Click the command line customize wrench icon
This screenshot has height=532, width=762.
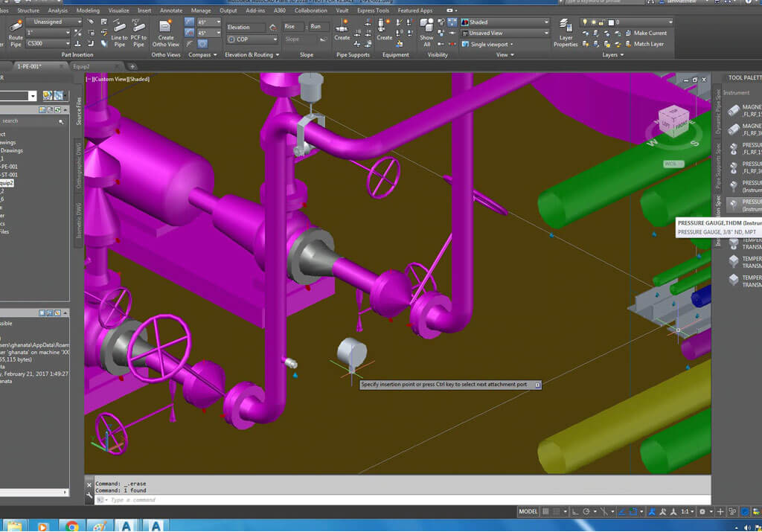[89, 496]
